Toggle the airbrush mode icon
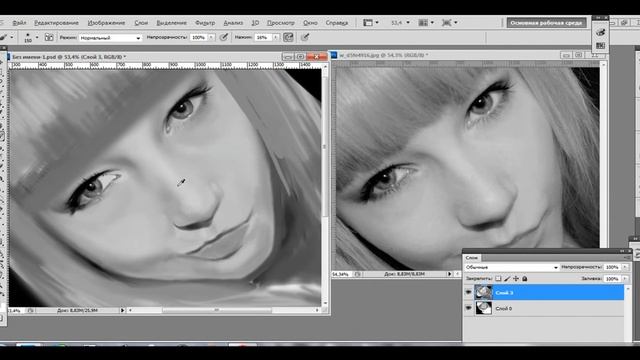This screenshot has width=640, height=360. pos(288,38)
